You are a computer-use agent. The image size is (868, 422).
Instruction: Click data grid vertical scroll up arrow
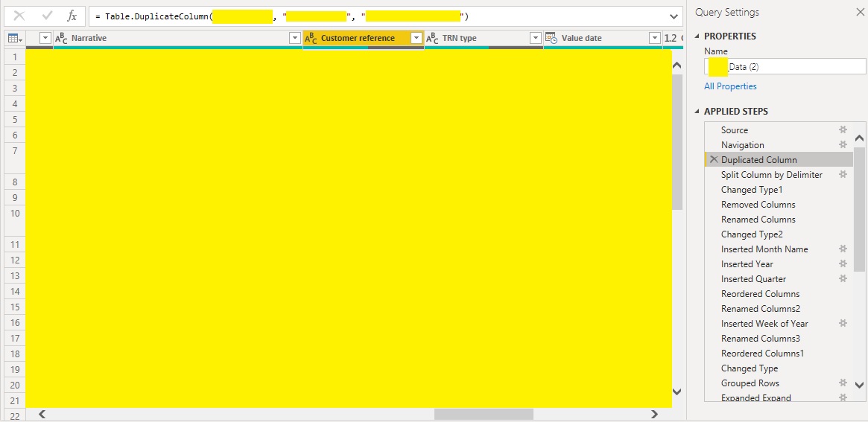coord(677,65)
